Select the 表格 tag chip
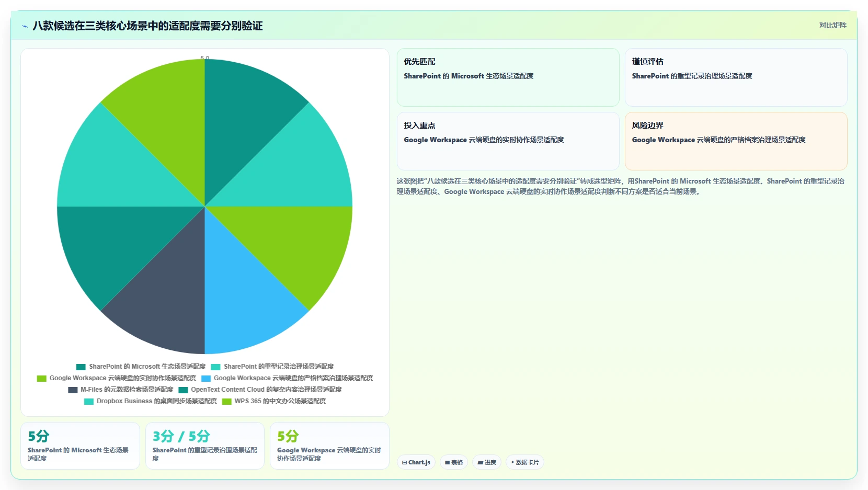This screenshot has height=490, width=868. click(454, 462)
